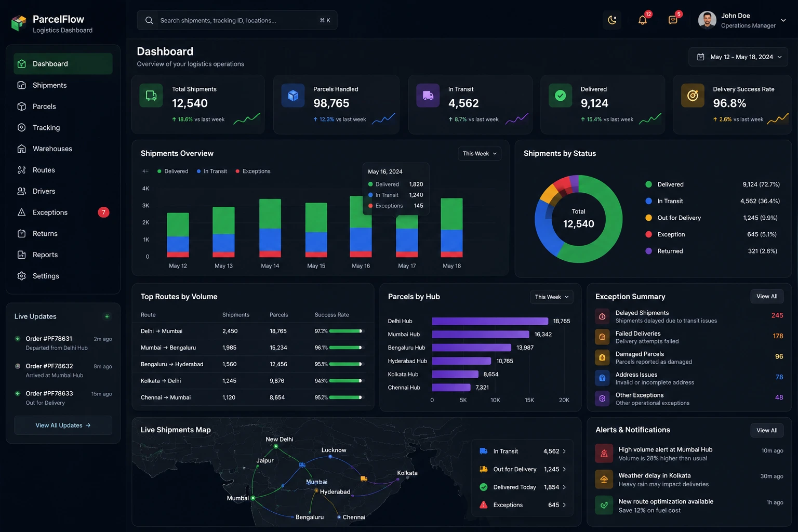Toggle Exceptions series in chart legend
798x532 pixels.
253,171
